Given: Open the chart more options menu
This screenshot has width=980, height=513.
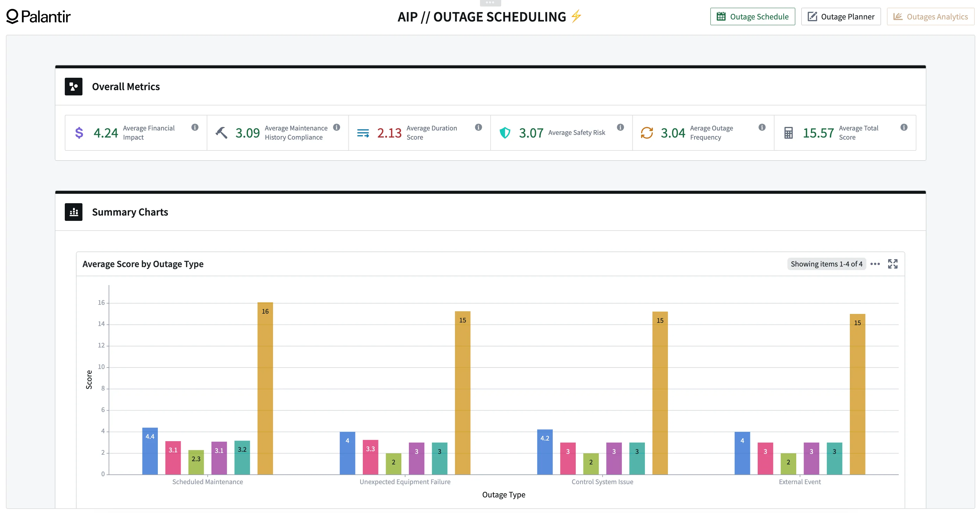Looking at the screenshot, I should [875, 264].
